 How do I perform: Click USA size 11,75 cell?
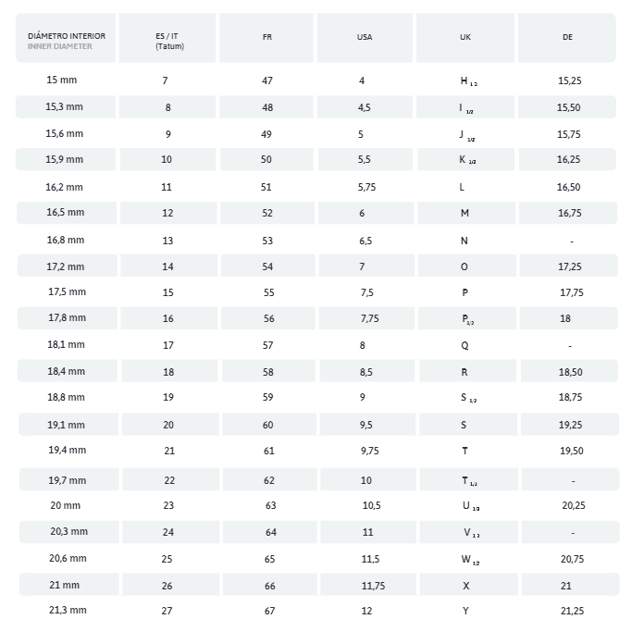click(374, 586)
